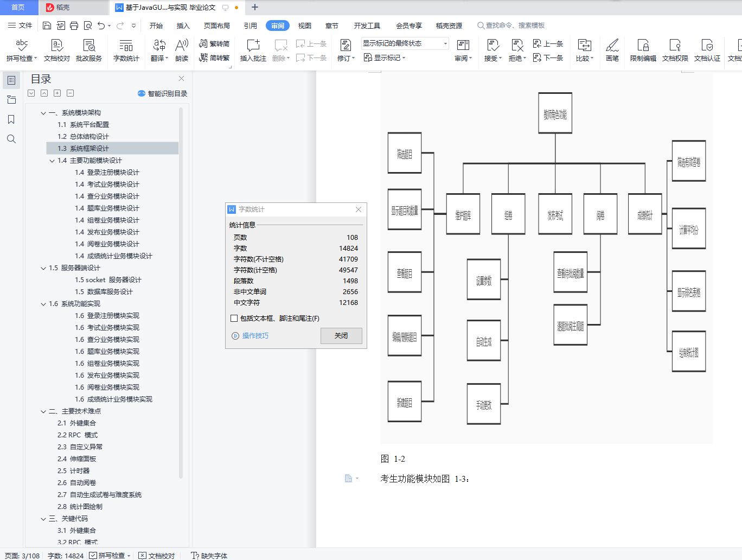Screen dimensions: 742x560
Task: Close the 目录 panel with its X
Action: coord(182,79)
